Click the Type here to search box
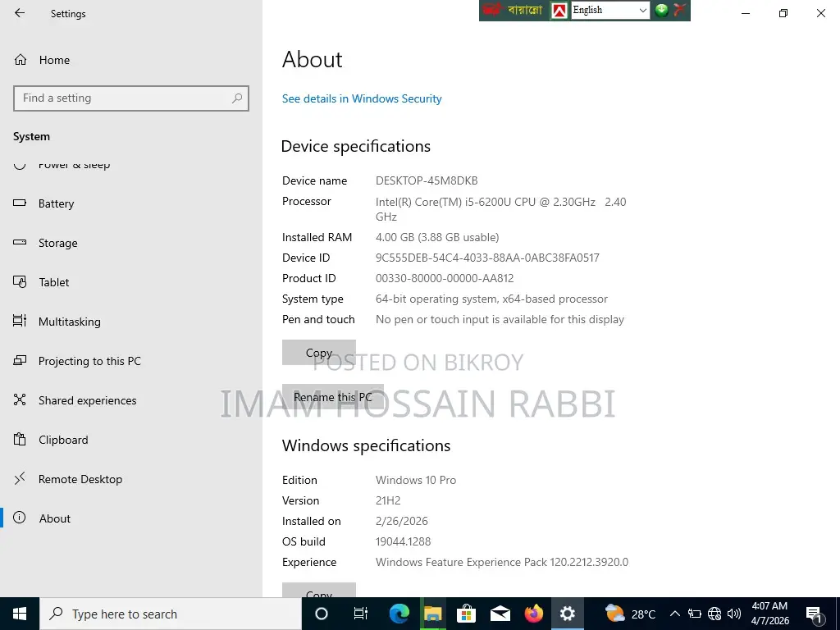 171,614
